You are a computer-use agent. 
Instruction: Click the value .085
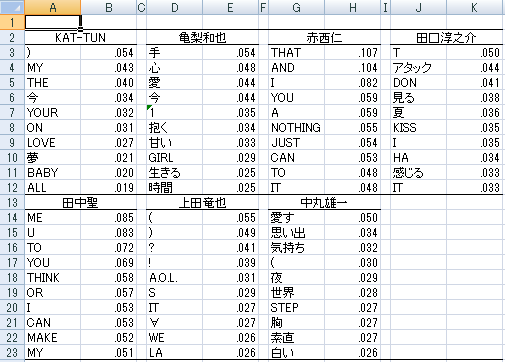coord(109,217)
